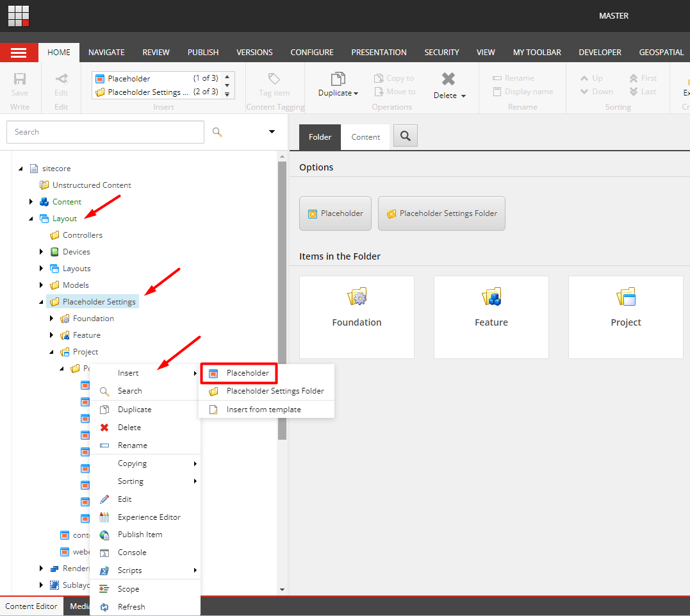
Task: Click the Placeholder button under Options
Action: point(335,213)
